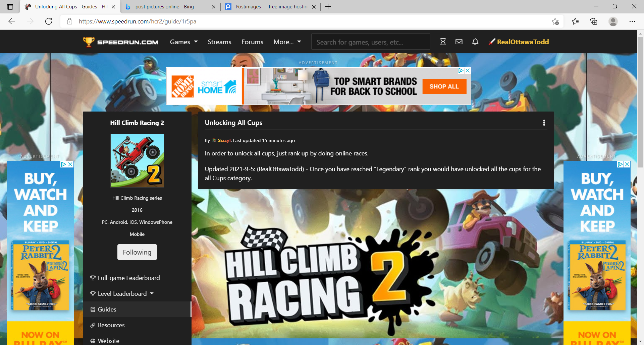Screen dimensions: 644x345
Task: Open the tab actions menu icon
Action: pos(10,7)
